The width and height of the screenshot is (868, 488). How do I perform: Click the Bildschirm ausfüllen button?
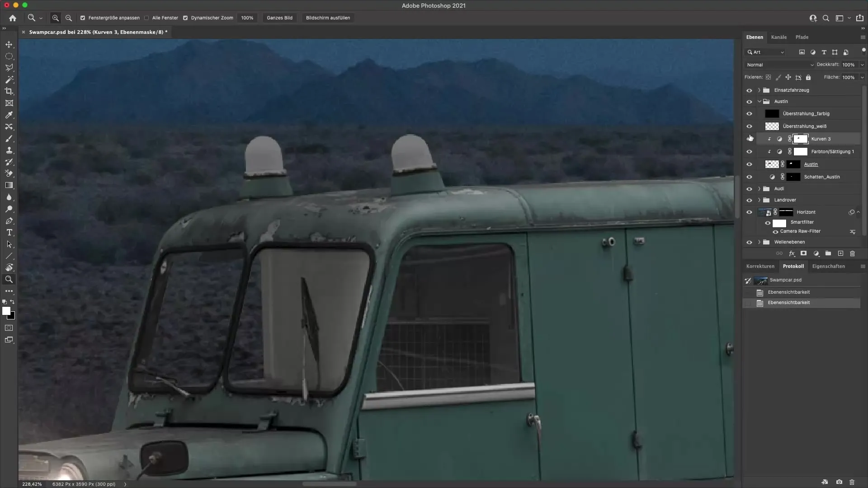[328, 18]
